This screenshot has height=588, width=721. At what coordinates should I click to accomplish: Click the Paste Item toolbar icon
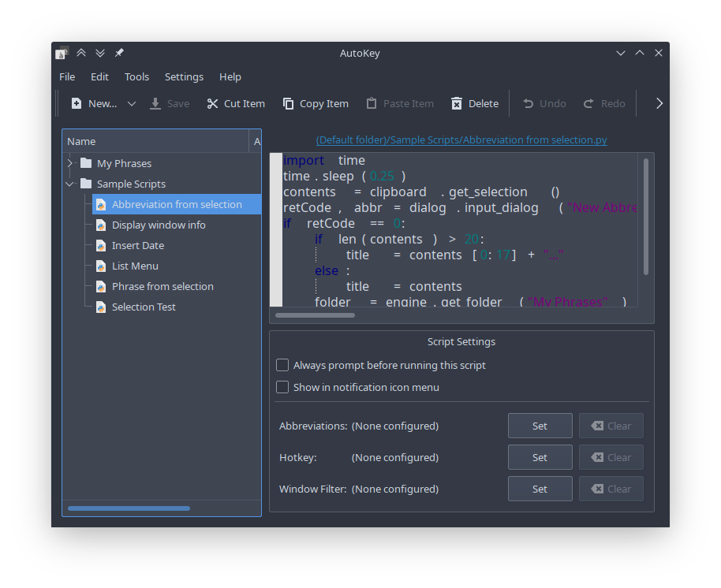pos(371,102)
